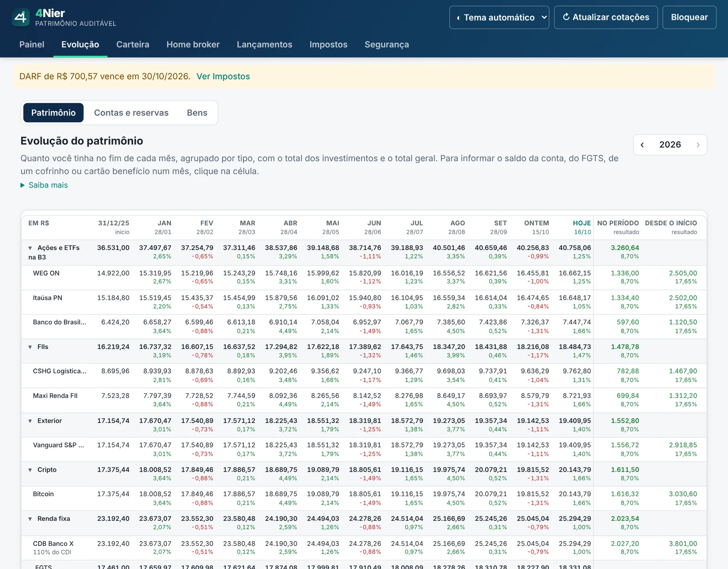The height and width of the screenshot is (569, 728).
Task: Collapse the Ações e ETFs na B3 group
Action: (x=30, y=248)
